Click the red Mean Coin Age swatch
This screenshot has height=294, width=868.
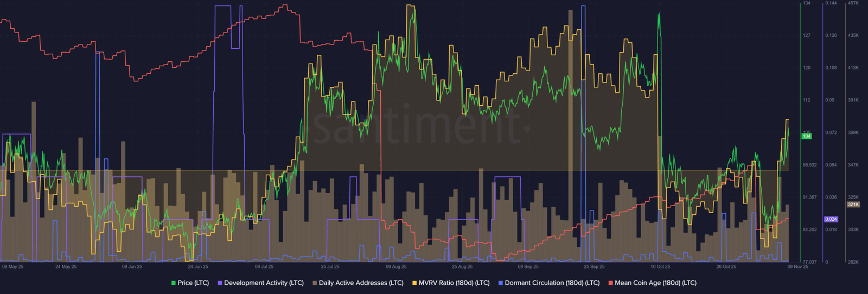610,283
